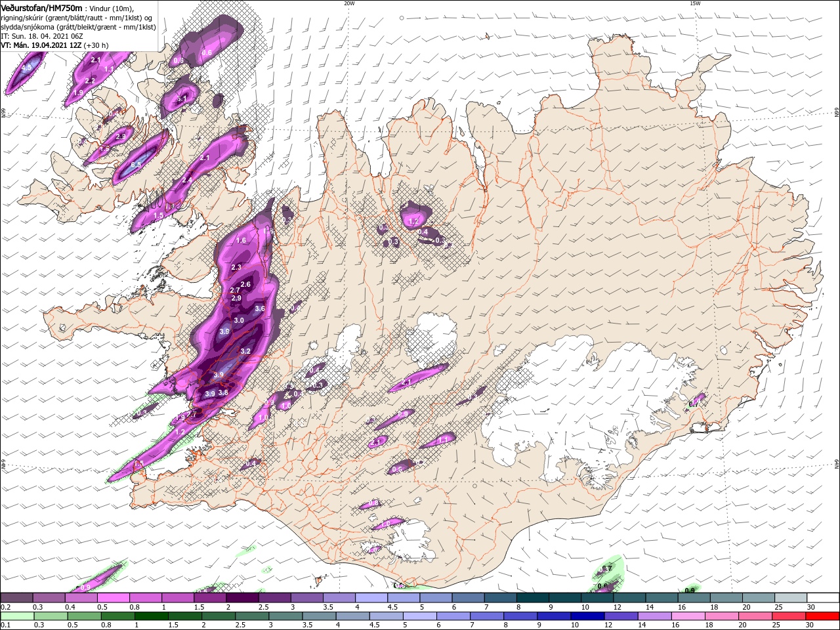840x630 pixels.
Task: Click the 0.2 label in the legend
Action: point(5,608)
